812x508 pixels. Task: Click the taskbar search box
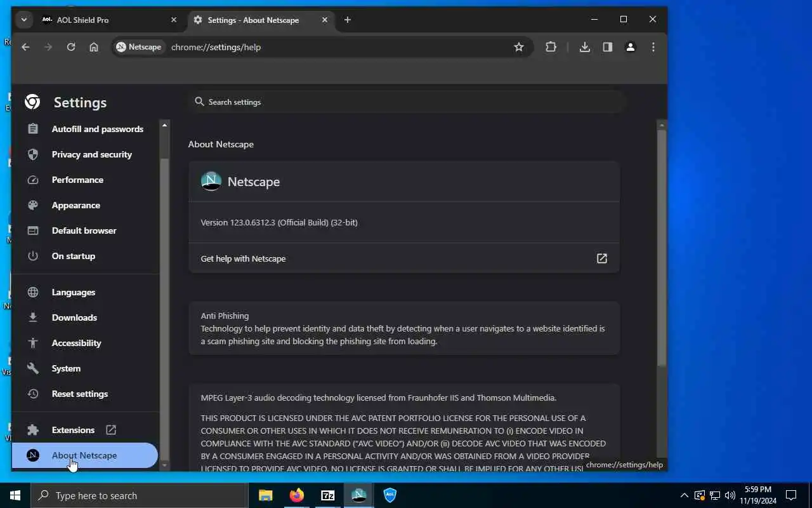tap(140, 495)
